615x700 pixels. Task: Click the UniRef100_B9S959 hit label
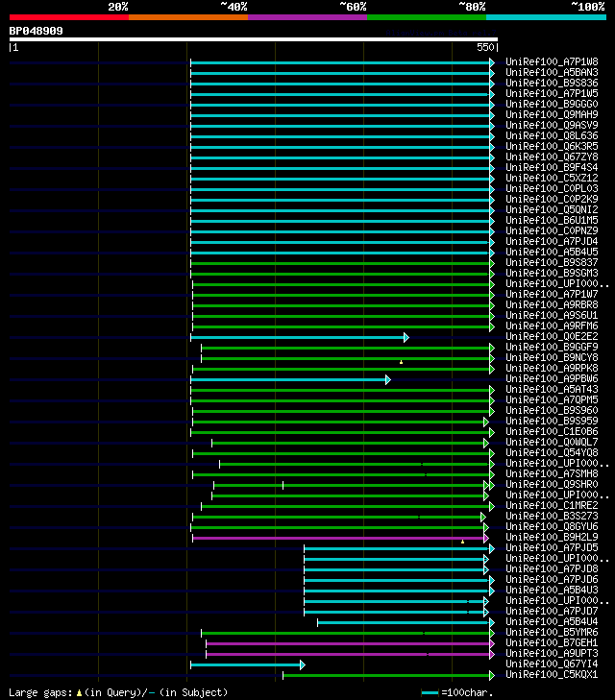click(x=552, y=421)
